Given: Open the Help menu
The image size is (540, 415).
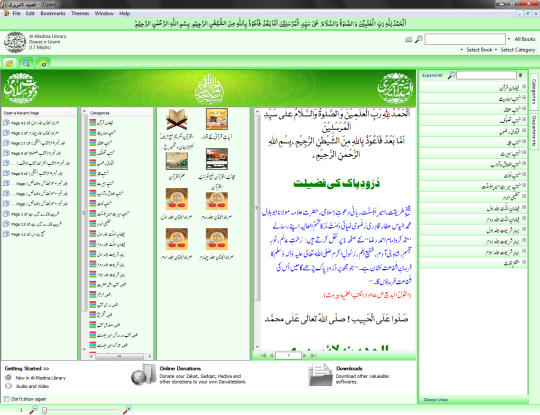Looking at the screenshot, I should tap(124, 13).
